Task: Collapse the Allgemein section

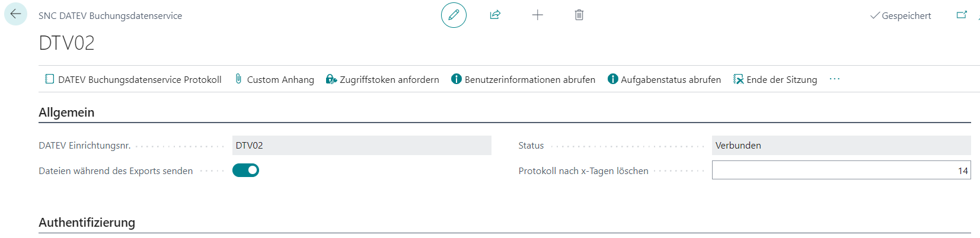Action: point(66,112)
